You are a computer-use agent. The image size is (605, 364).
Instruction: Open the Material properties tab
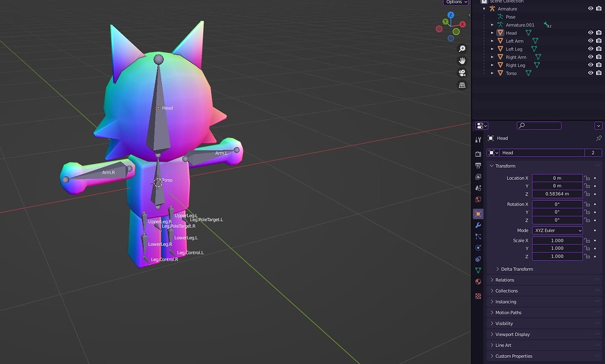point(478,282)
